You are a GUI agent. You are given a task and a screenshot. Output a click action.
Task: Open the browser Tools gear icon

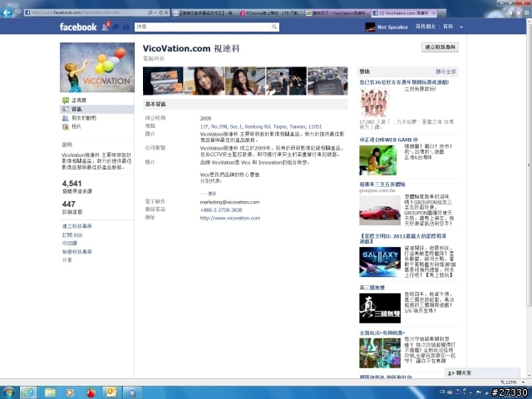(x=526, y=13)
